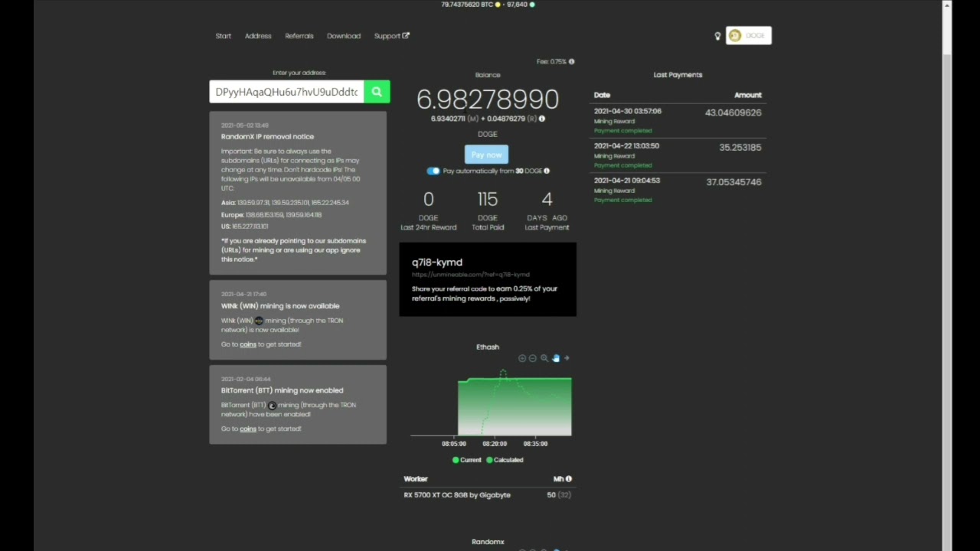Click the 43.04609626 payment amount
Image resolution: width=980 pixels, height=551 pixels.
point(733,112)
